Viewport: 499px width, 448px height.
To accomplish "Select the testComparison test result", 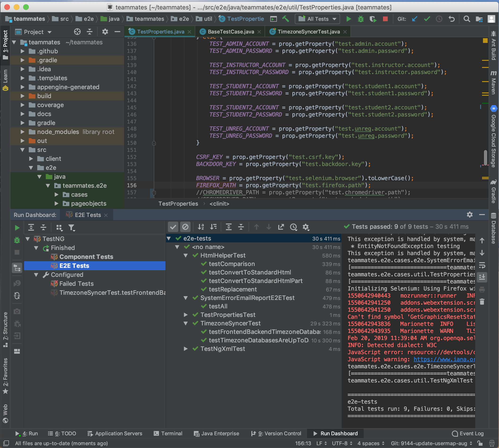I will click(x=231, y=264).
